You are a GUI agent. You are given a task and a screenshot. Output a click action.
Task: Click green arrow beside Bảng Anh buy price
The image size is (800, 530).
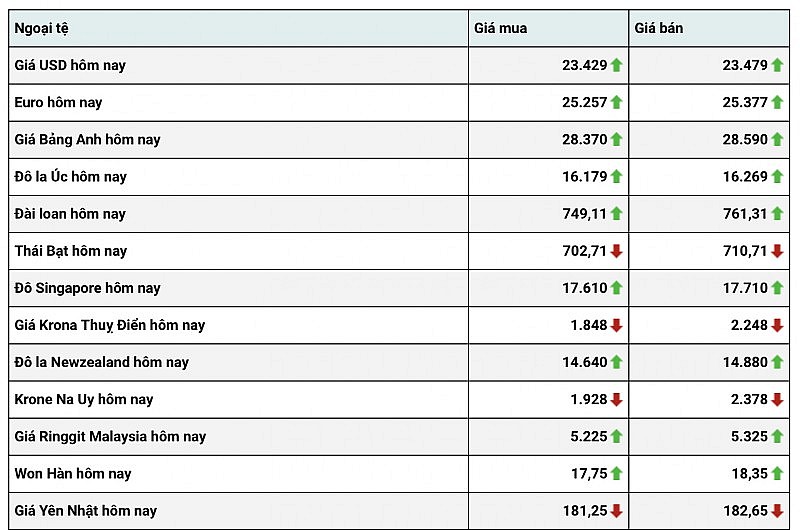[x=617, y=140]
